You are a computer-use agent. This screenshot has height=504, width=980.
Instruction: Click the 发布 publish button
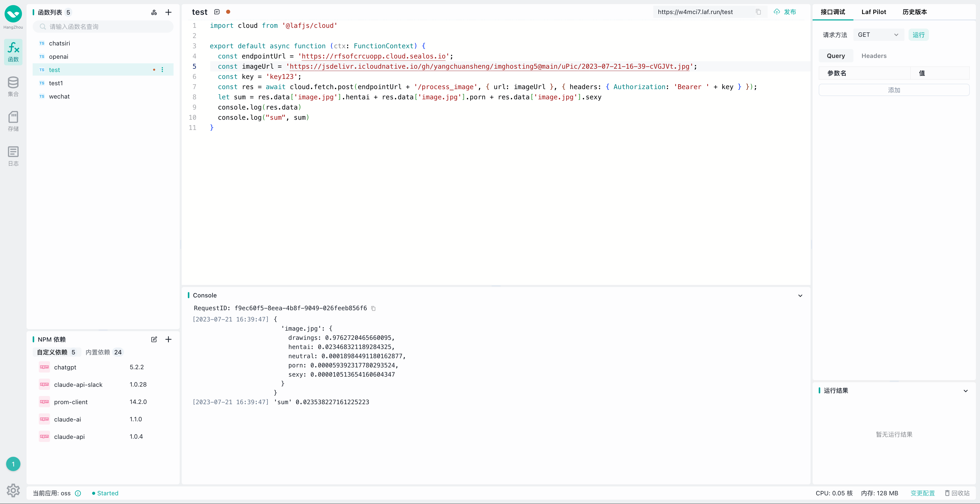pyautogui.click(x=785, y=12)
